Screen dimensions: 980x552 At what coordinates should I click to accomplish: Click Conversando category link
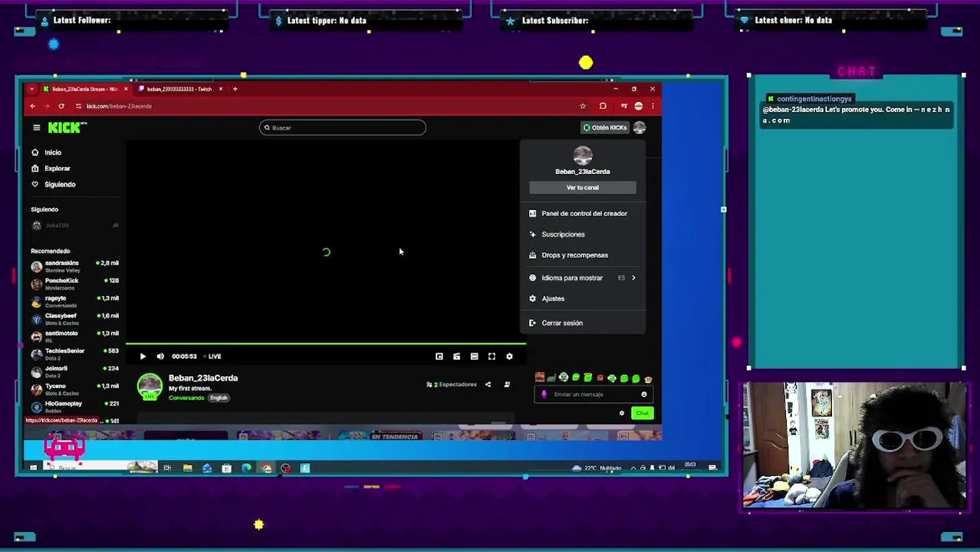186,398
